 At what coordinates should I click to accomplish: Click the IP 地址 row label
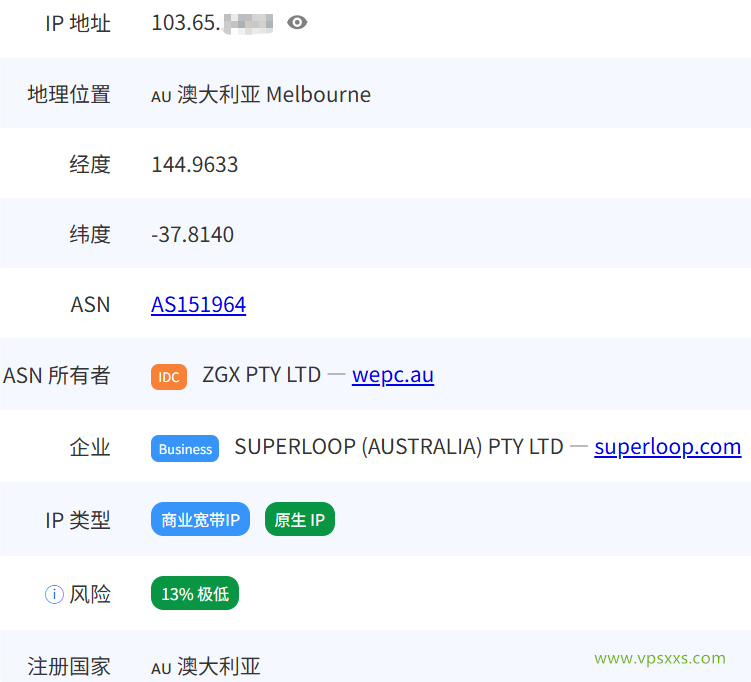click(x=78, y=23)
